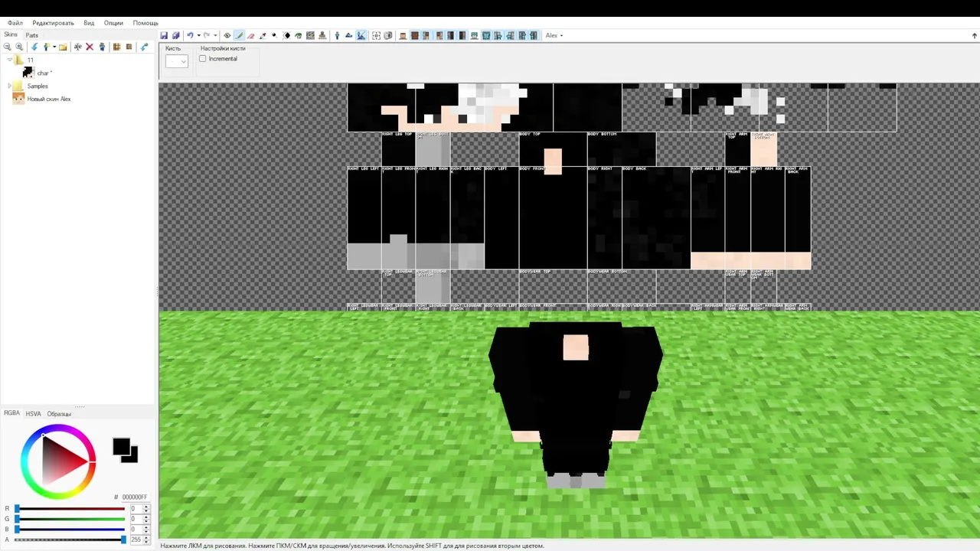The width and height of the screenshot is (980, 551).
Task: Select the Dodge/Burn tool
Action: [274, 35]
